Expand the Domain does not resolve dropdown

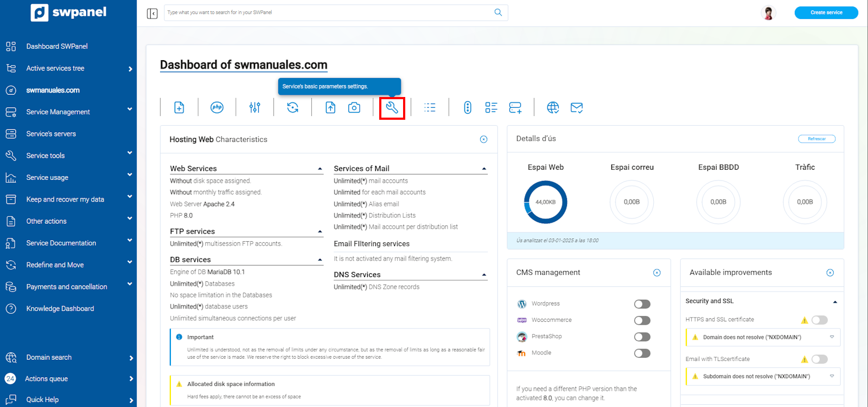coord(832,337)
